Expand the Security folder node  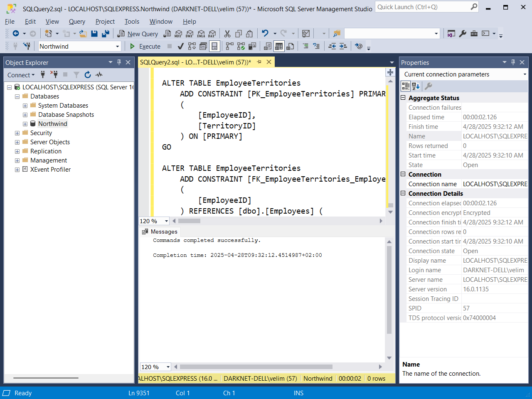point(17,133)
